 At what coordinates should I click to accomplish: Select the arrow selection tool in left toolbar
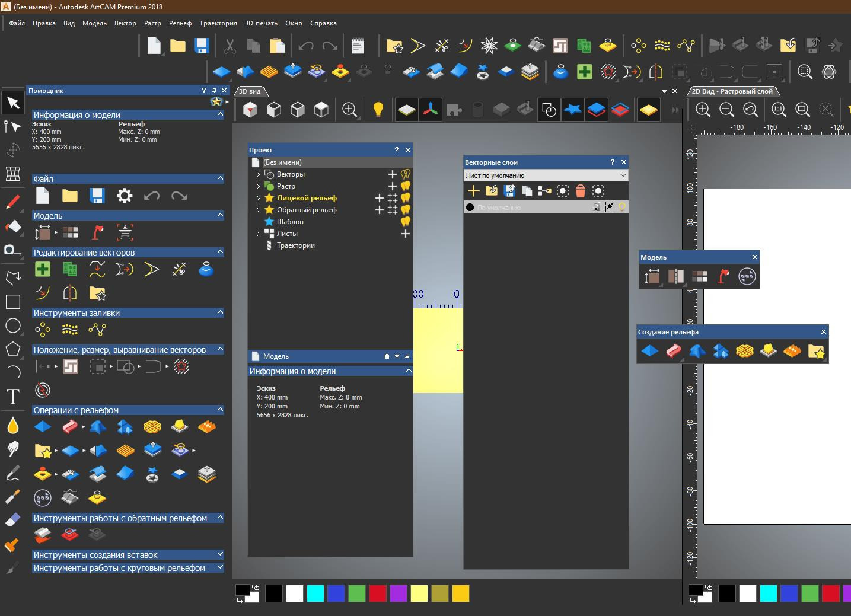13,103
